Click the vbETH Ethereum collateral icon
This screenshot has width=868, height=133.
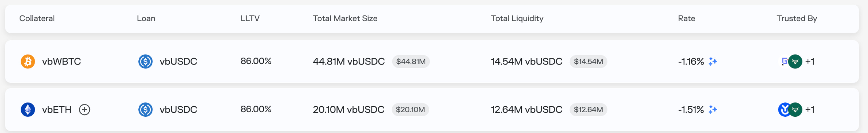click(x=28, y=110)
